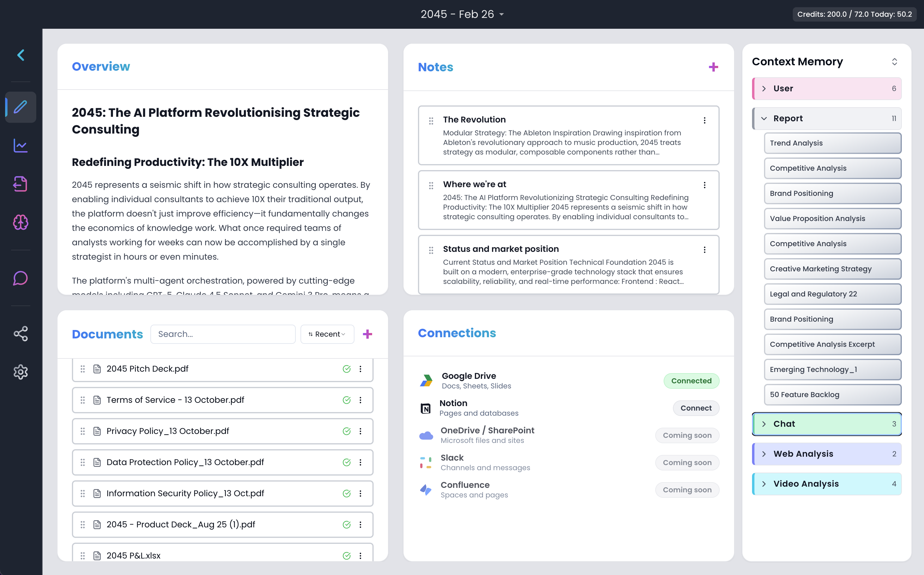Screen dimensions: 924x575
Task: Click the brain icon in the sidebar
Action: coord(21,222)
